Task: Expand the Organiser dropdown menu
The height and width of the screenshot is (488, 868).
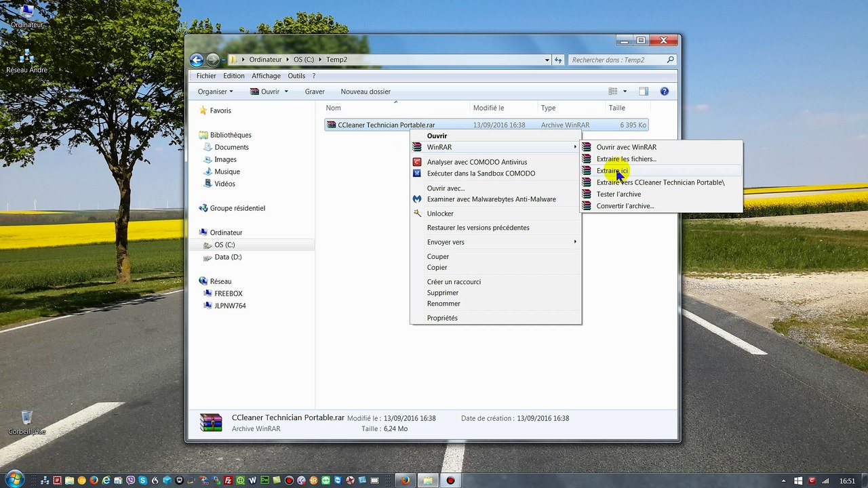Action: pos(215,91)
